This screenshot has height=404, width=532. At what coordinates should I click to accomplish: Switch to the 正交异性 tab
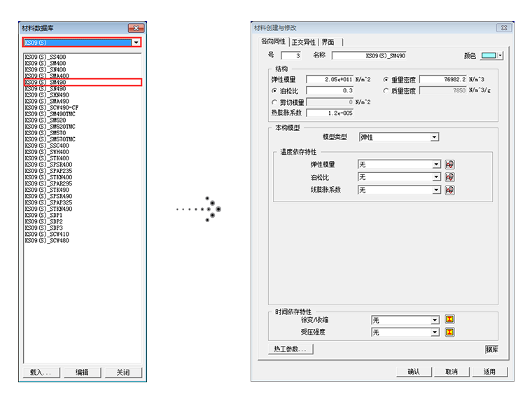click(303, 42)
